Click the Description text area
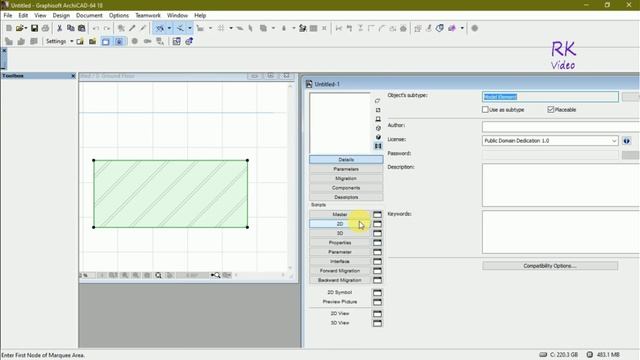This screenshot has width=640, height=360. 561,185
